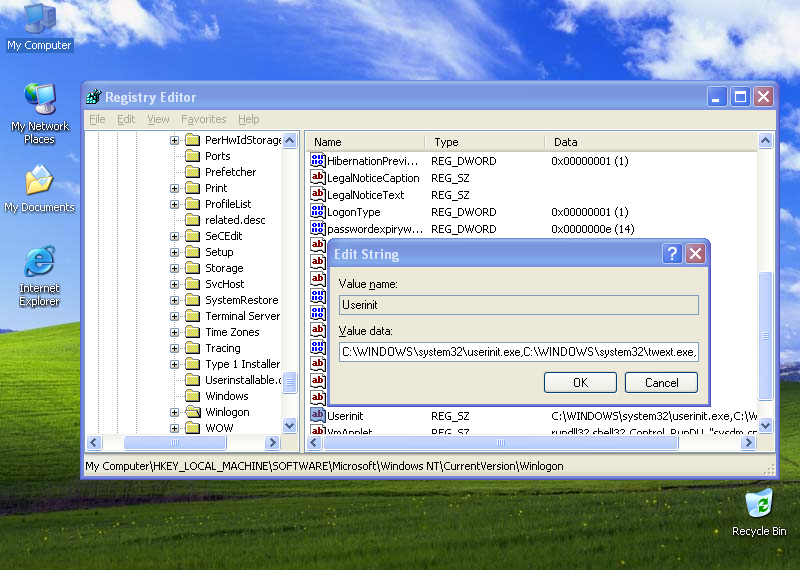Open My Computer desktop icon

coord(39,28)
